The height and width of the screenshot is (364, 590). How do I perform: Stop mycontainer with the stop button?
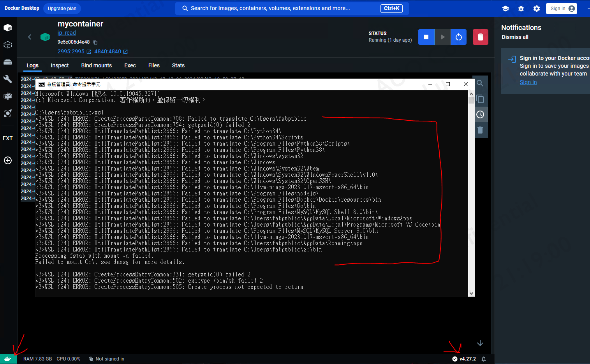426,37
